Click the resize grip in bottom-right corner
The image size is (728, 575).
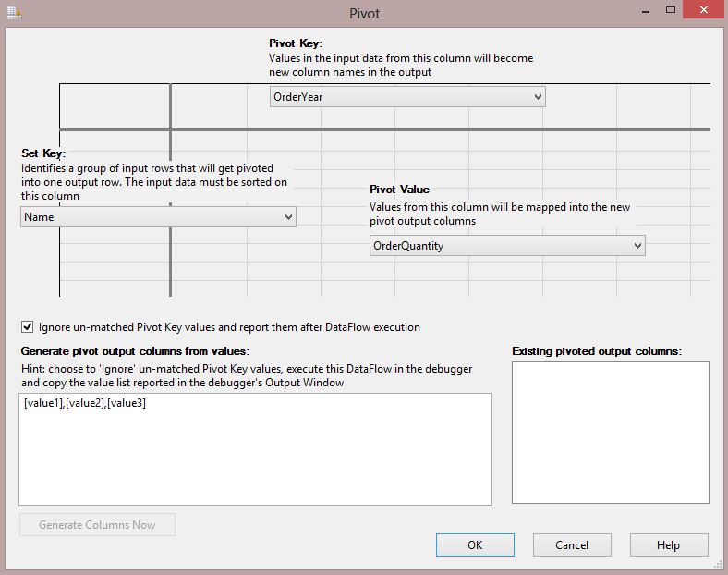point(718,565)
